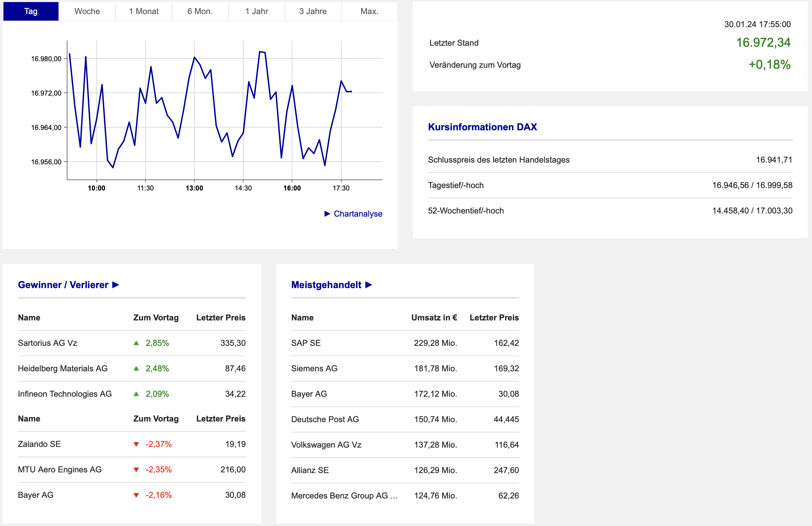Click red down arrow for MTU Aero Engines

(136, 470)
